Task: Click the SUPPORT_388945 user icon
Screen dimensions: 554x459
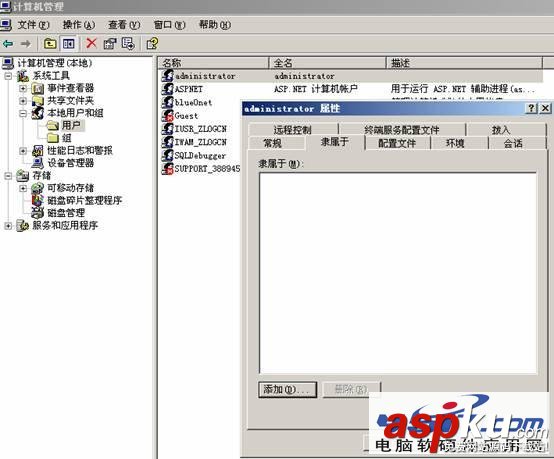Action: [167, 169]
